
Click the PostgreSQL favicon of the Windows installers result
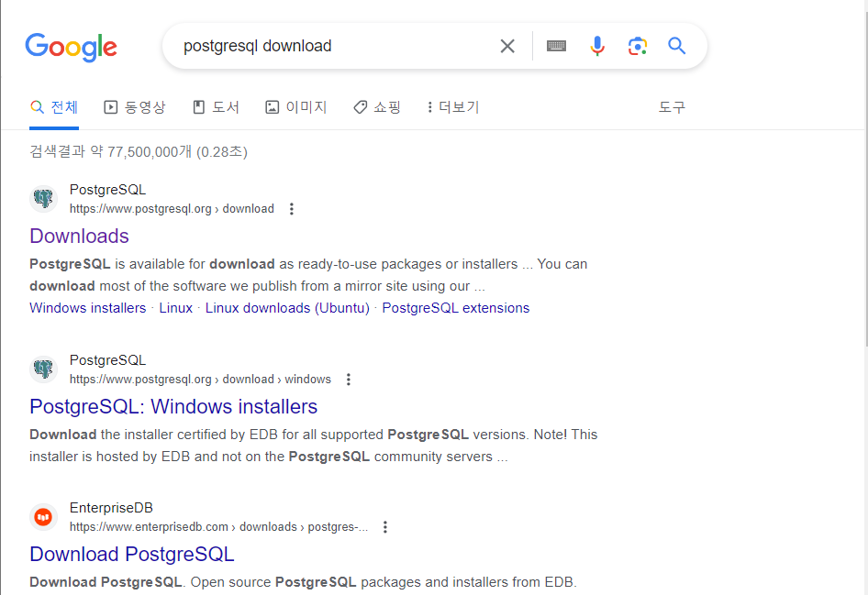(43, 369)
